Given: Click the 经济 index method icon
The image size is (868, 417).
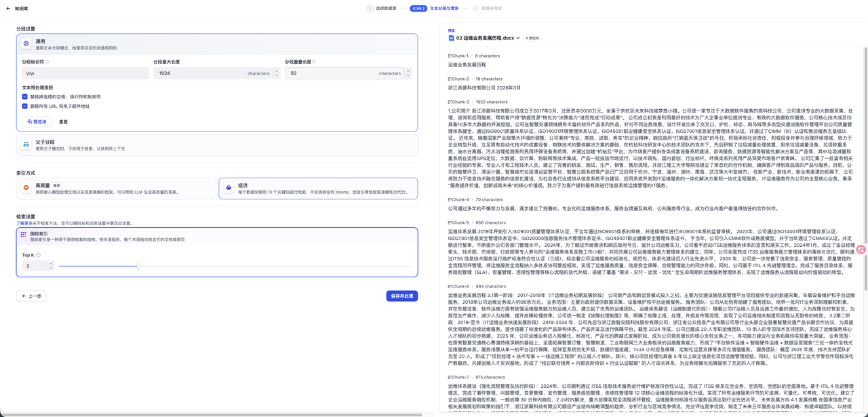Looking at the screenshot, I should (x=229, y=187).
